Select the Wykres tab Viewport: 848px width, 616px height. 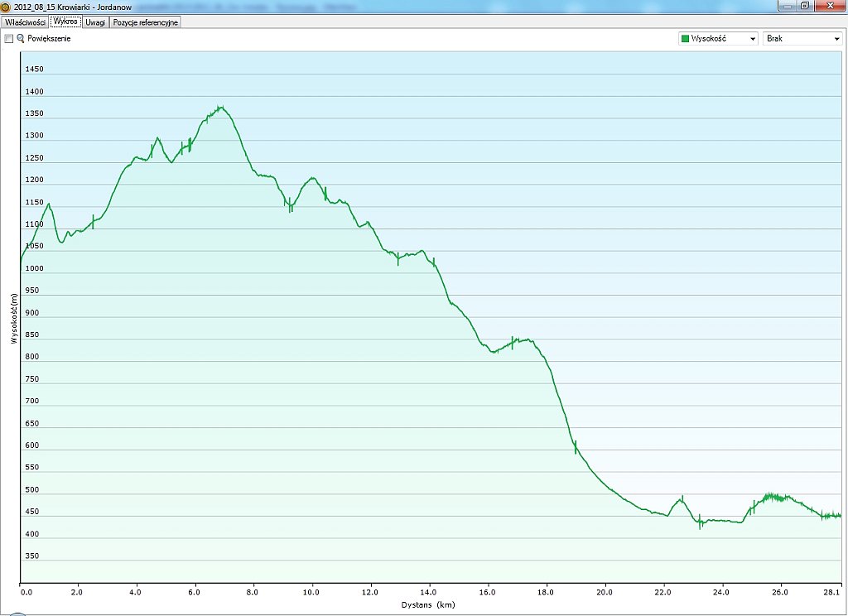tap(65, 22)
